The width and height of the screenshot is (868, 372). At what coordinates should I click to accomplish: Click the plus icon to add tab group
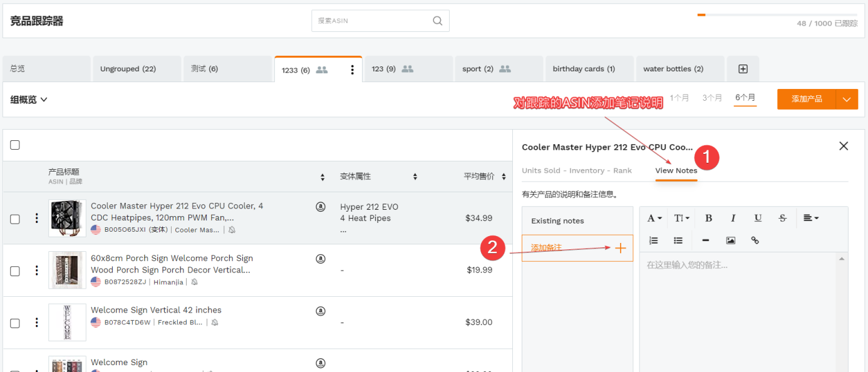pyautogui.click(x=743, y=69)
